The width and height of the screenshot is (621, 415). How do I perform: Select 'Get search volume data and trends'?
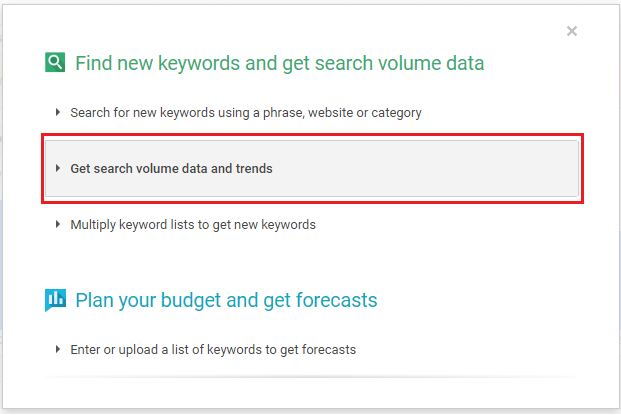coord(171,169)
